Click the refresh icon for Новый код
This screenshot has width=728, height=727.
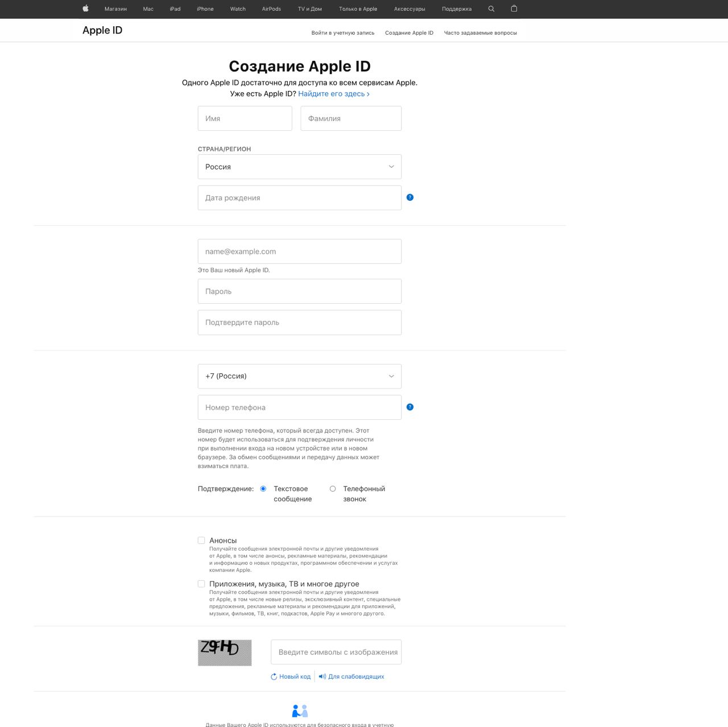click(x=274, y=677)
